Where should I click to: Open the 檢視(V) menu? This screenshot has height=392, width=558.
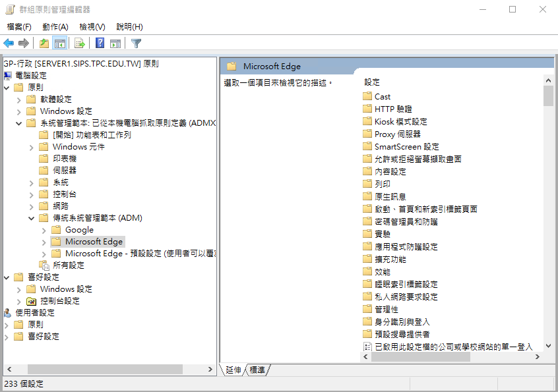[92, 26]
